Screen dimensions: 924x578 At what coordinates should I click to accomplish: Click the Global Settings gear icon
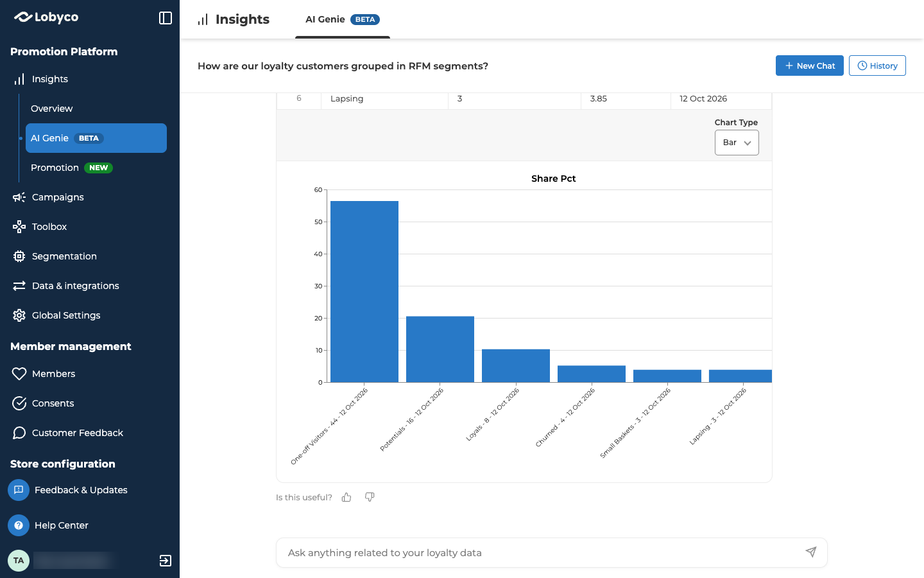click(x=19, y=315)
